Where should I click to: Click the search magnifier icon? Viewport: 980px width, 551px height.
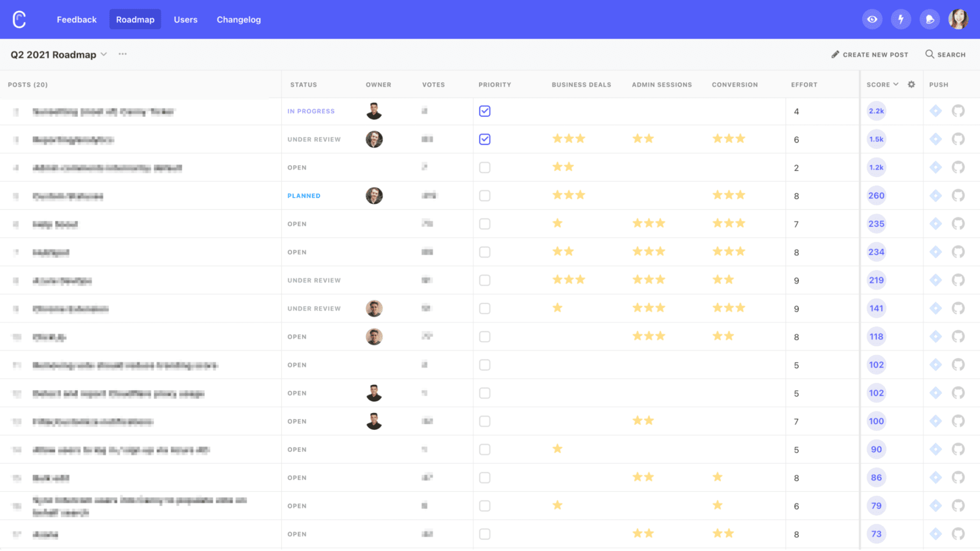(929, 54)
